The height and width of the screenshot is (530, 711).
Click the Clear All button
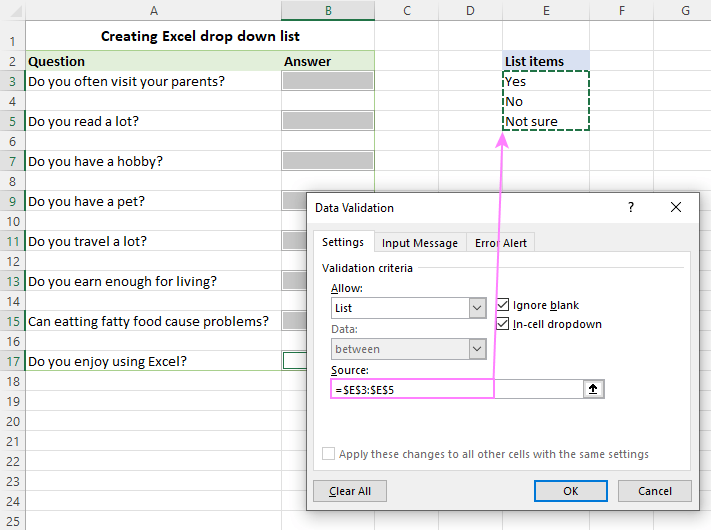pyautogui.click(x=350, y=491)
